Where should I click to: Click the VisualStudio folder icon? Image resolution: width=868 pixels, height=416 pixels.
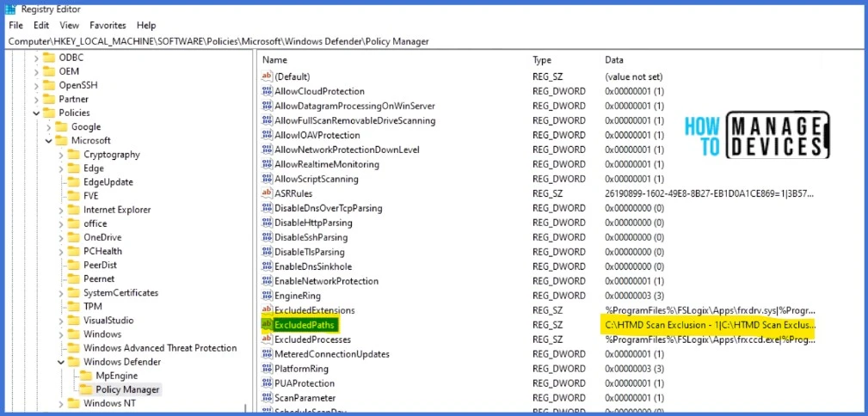pos(74,321)
